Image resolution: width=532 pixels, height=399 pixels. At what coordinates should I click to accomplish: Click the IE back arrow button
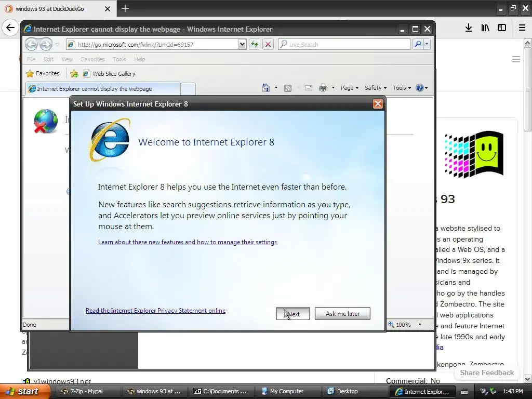32,44
